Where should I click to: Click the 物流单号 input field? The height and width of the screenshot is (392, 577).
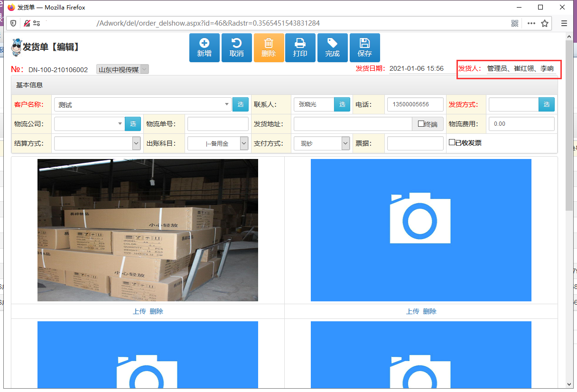click(x=218, y=124)
